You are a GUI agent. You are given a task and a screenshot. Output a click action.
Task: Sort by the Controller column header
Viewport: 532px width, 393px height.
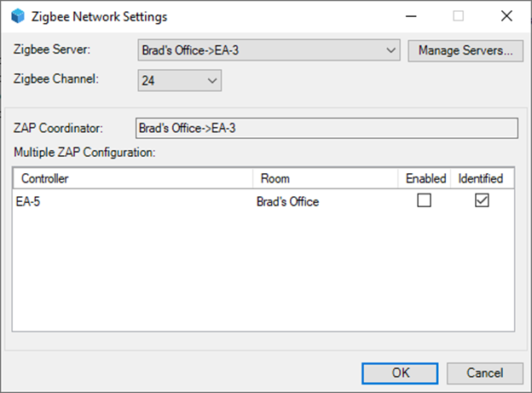click(133, 178)
